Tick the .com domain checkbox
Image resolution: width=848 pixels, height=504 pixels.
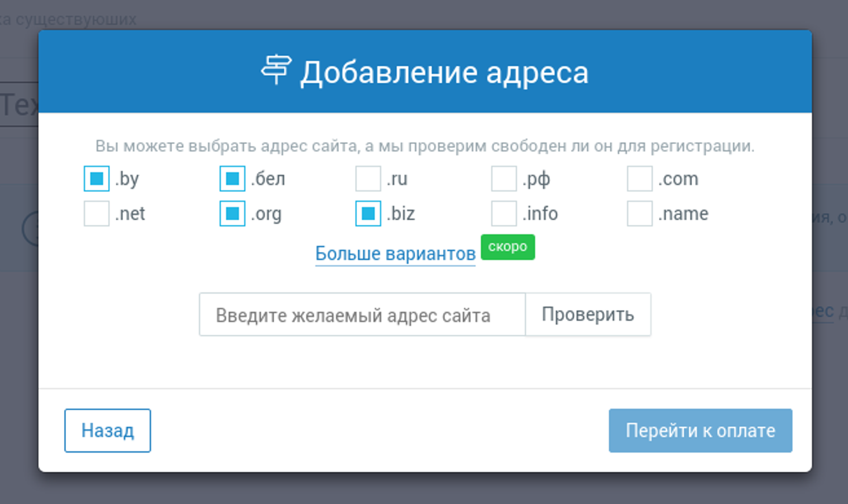point(640,179)
